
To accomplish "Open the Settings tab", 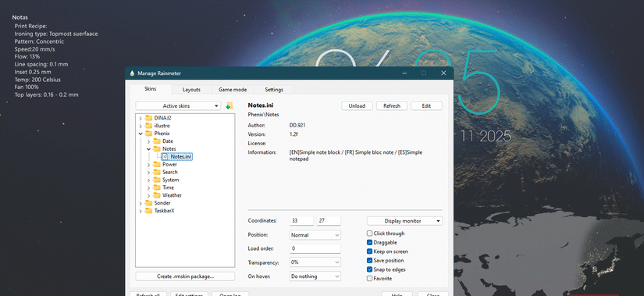I will 274,90.
